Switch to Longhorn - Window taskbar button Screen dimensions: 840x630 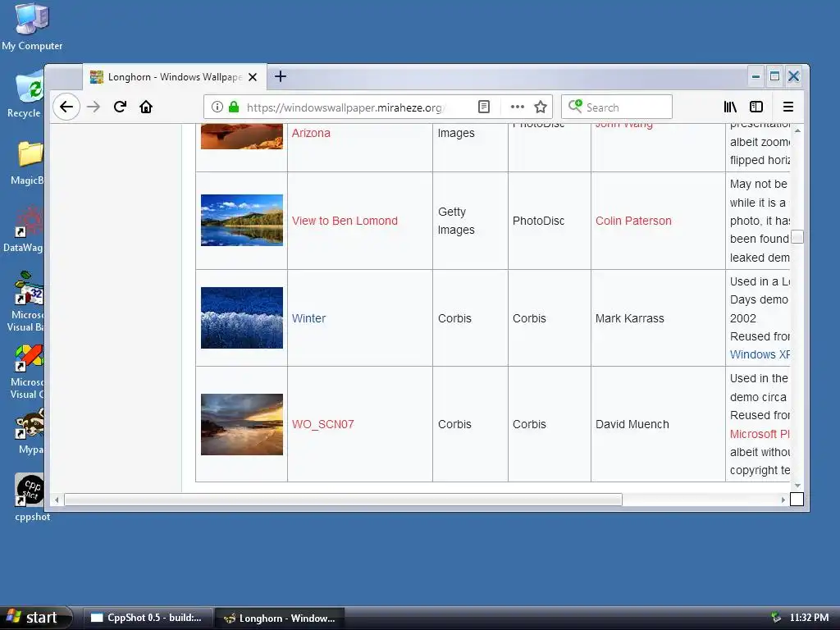[280, 618]
